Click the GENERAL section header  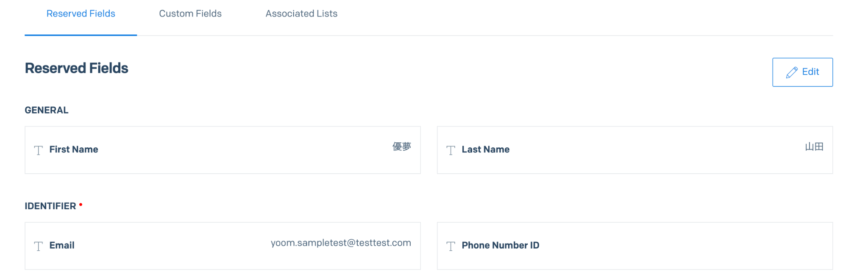[47, 110]
